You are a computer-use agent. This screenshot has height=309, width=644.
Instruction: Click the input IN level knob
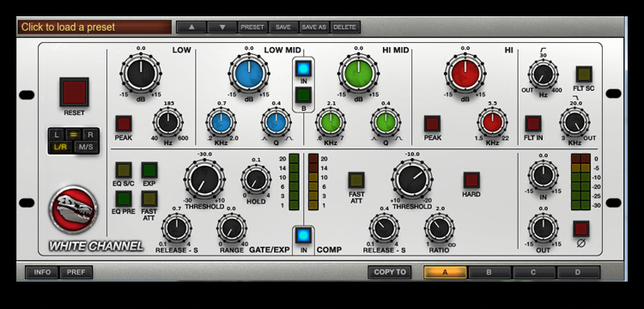(x=543, y=175)
